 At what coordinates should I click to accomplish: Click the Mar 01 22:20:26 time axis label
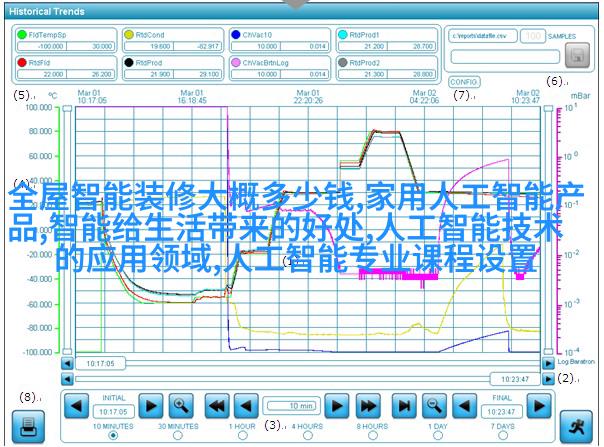(x=308, y=97)
